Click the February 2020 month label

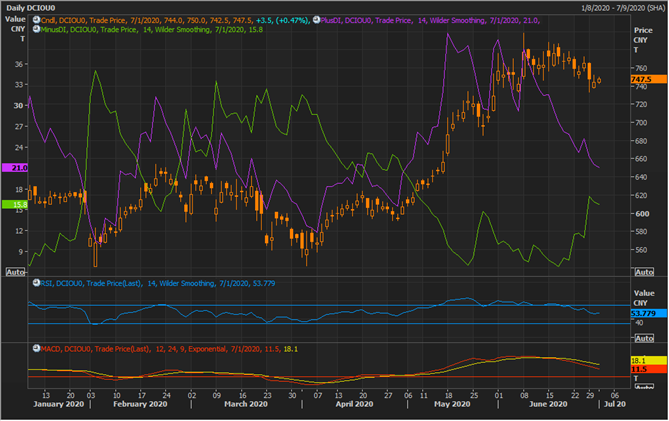coord(140,404)
